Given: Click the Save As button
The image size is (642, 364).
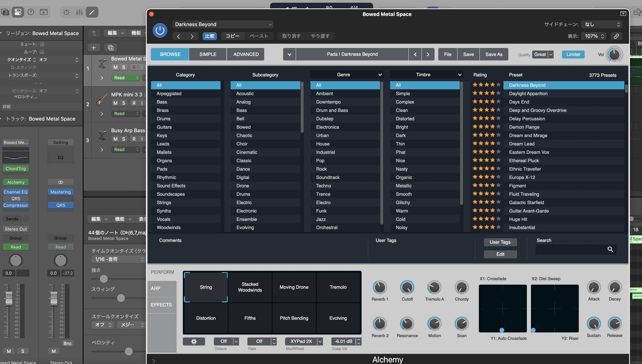Looking at the screenshot, I should [x=494, y=54].
